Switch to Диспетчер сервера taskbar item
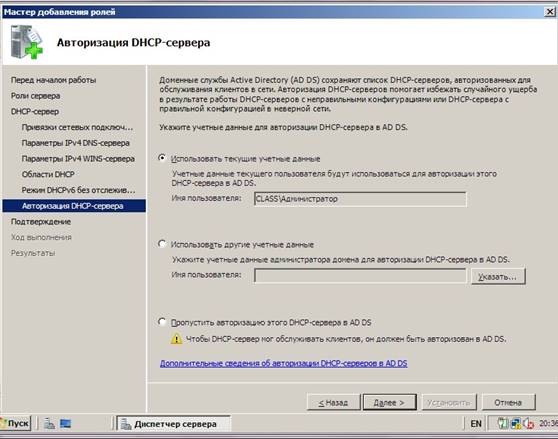The height and width of the screenshot is (439, 558). [174, 424]
